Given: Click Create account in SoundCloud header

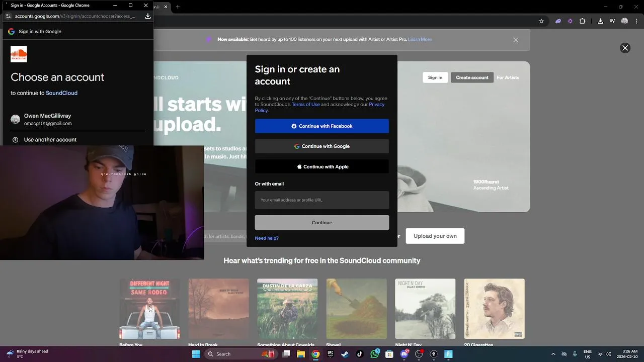Looking at the screenshot, I should point(472,77).
